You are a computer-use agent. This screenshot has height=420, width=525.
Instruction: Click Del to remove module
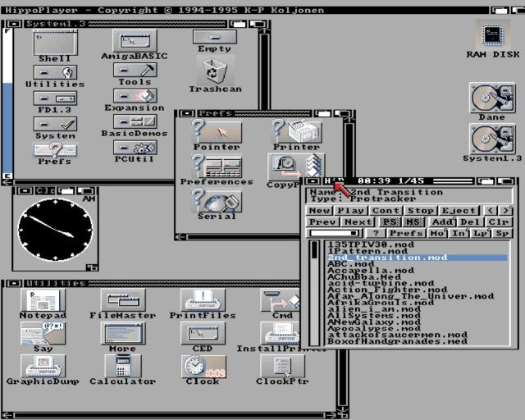[x=470, y=221]
